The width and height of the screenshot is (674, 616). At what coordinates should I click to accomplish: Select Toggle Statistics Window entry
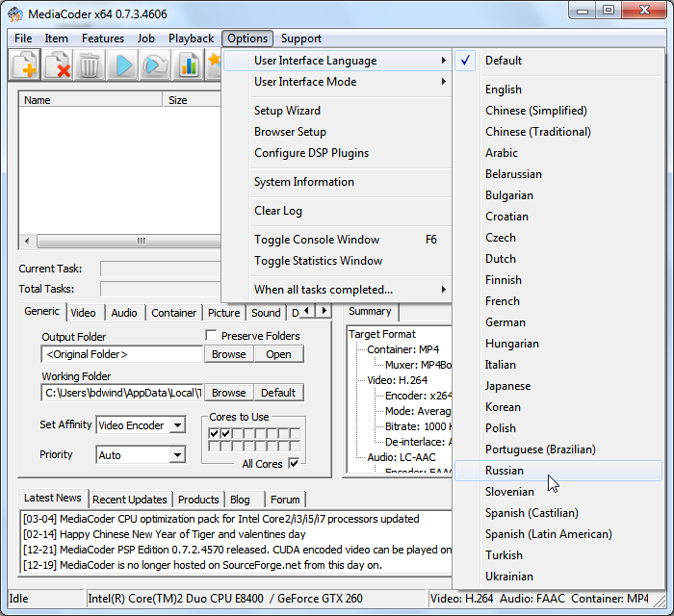337,261
